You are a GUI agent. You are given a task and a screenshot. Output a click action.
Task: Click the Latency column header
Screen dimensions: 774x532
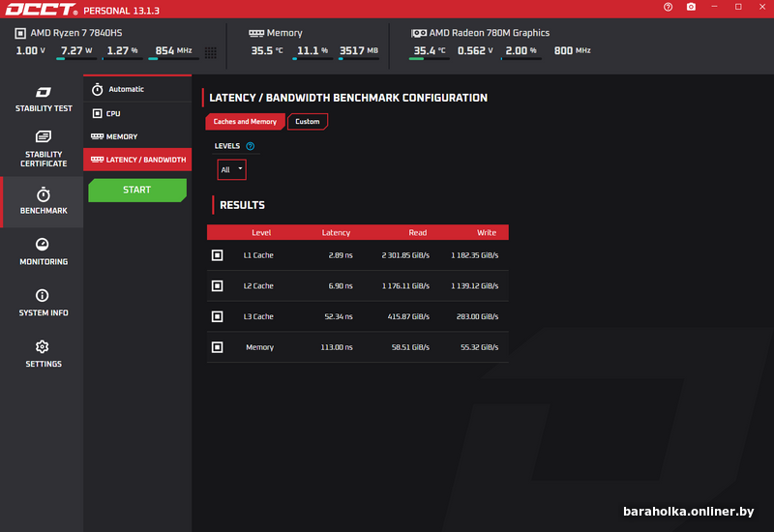click(336, 232)
